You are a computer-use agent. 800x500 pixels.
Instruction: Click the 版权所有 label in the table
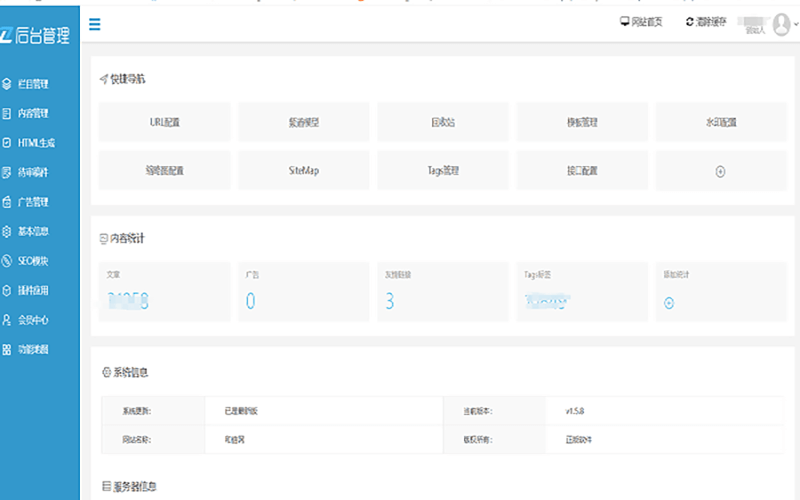478,439
